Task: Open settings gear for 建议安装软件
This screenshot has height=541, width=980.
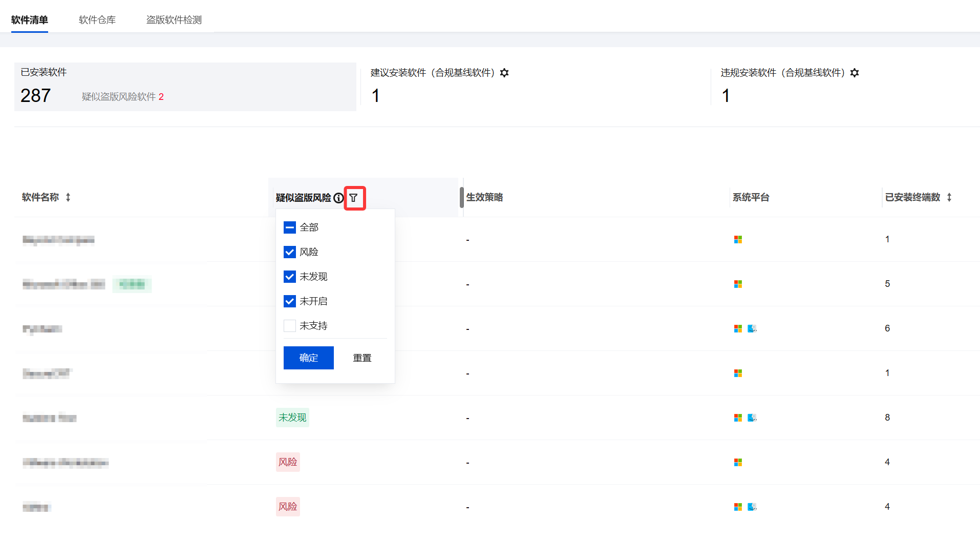Action: (x=504, y=73)
